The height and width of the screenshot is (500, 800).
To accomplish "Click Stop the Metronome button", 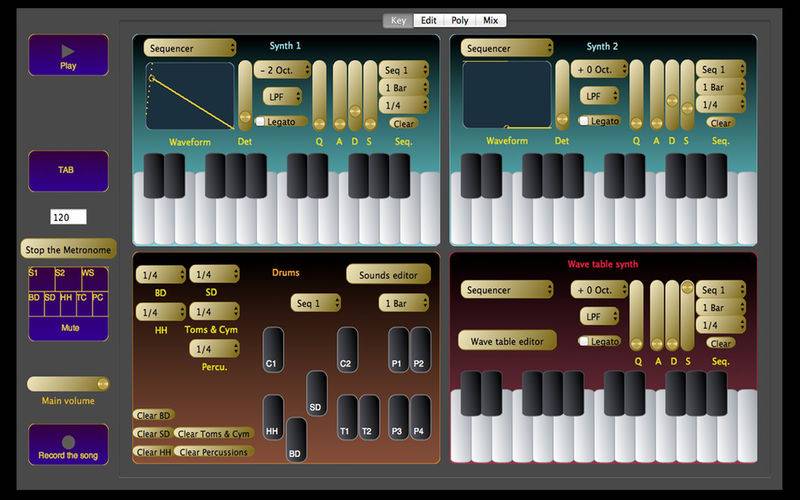I will pyautogui.click(x=68, y=249).
